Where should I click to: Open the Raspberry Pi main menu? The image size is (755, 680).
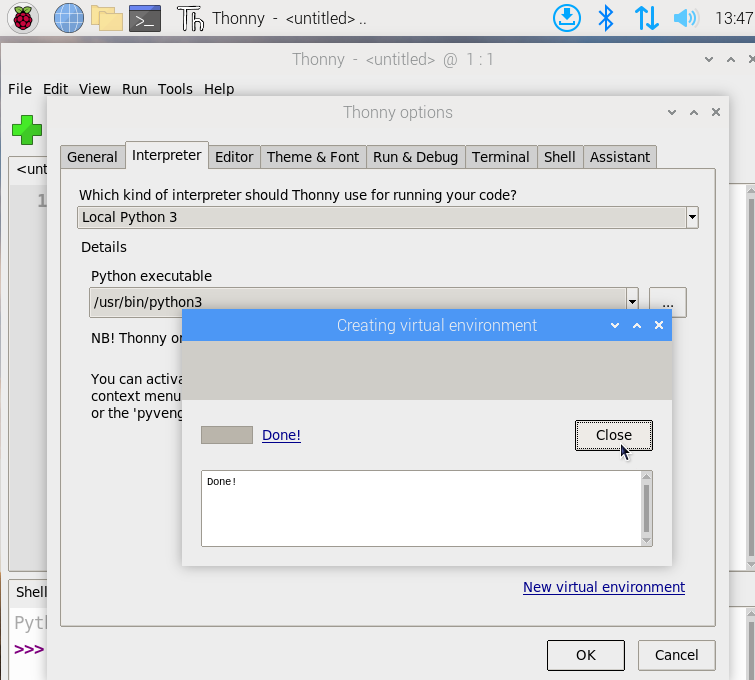(23, 18)
